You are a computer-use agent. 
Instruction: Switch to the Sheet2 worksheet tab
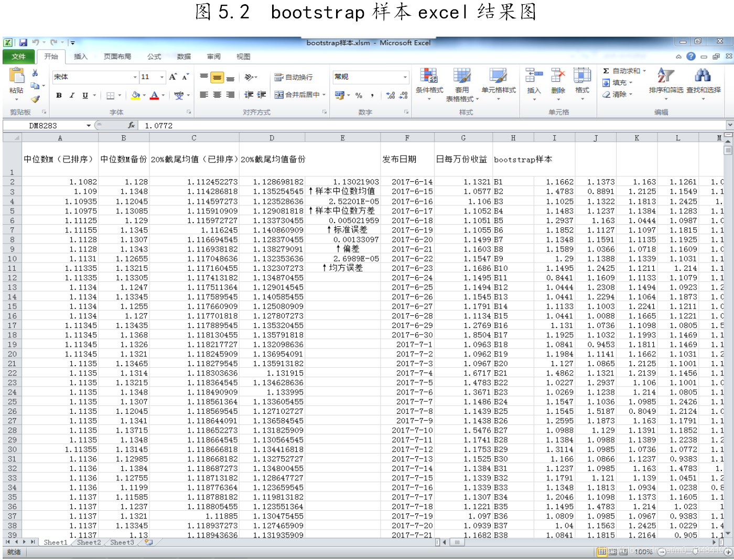tap(89, 543)
